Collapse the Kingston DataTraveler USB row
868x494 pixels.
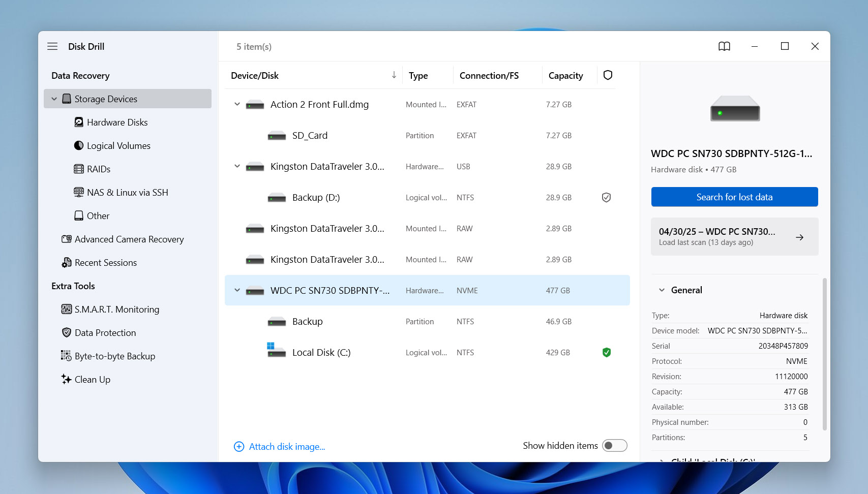point(237,166)
